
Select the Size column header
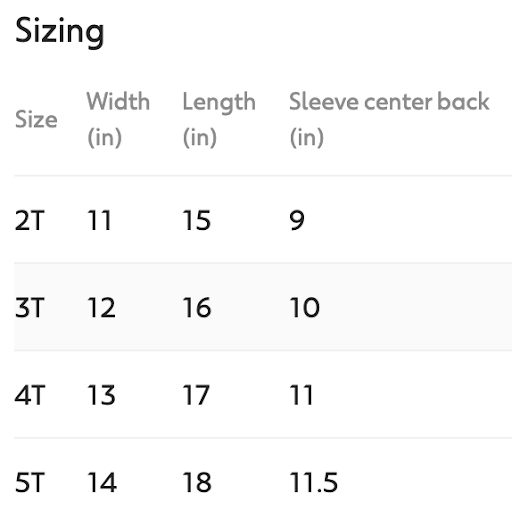point(36,119)
